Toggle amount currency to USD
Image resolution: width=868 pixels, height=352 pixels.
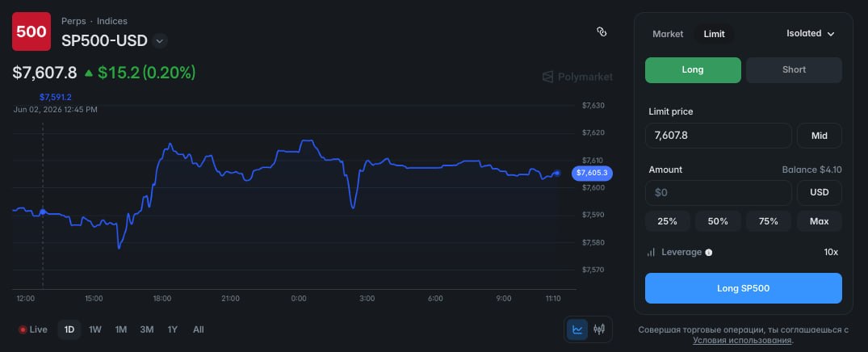coord(820,193)
